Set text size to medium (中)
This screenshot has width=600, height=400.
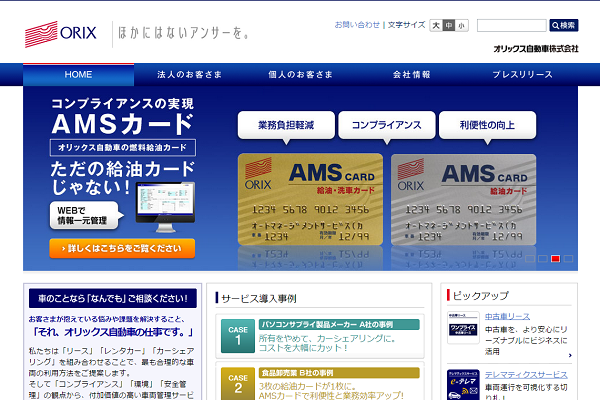tap(449, 26)
